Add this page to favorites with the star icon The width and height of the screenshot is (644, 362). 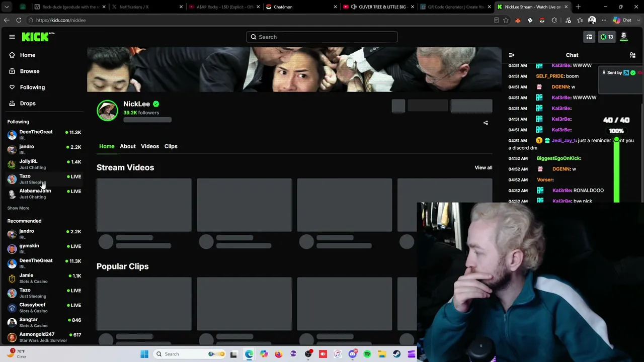[506, 20]
